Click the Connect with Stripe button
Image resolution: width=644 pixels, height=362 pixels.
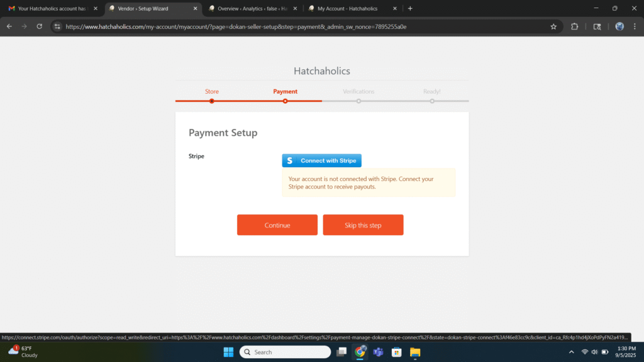pyautogui.click(x=321, y=160)
